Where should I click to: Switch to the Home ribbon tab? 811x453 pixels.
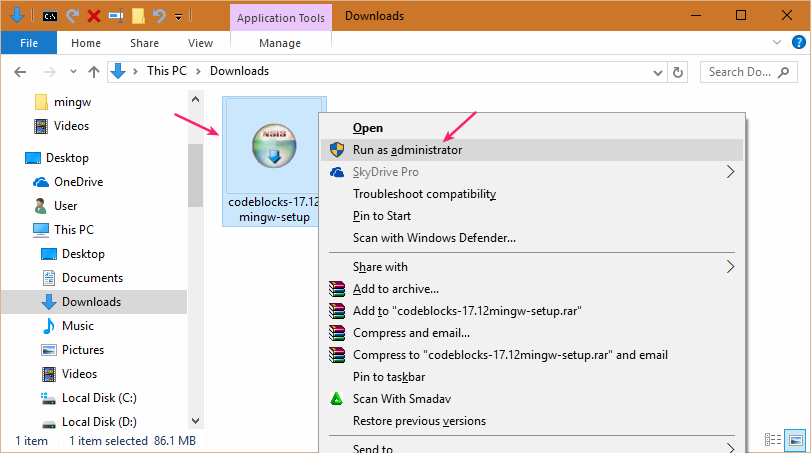click(86, 43)
